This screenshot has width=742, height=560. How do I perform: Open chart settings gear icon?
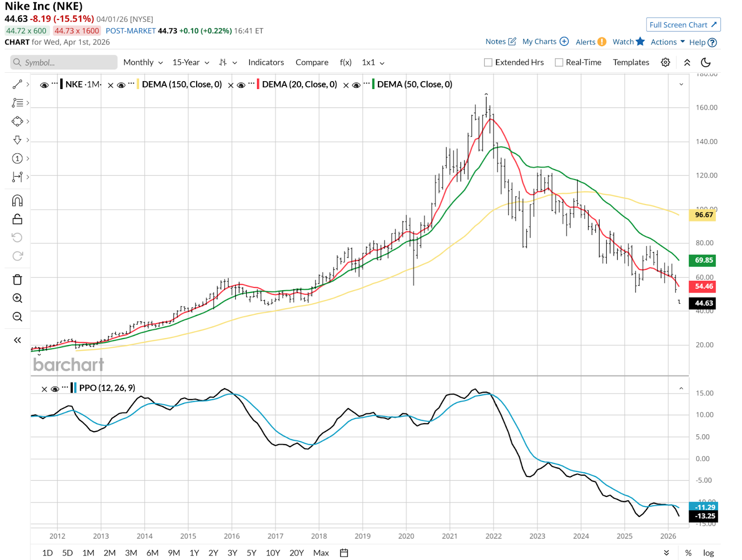(665, 62)
